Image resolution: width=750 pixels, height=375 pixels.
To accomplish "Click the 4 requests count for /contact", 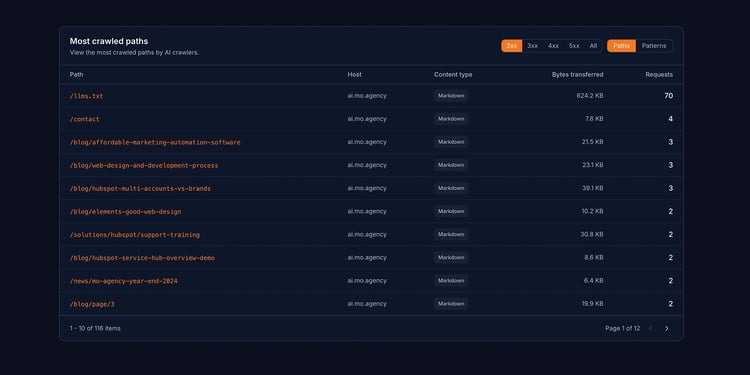I will [671, 119].
